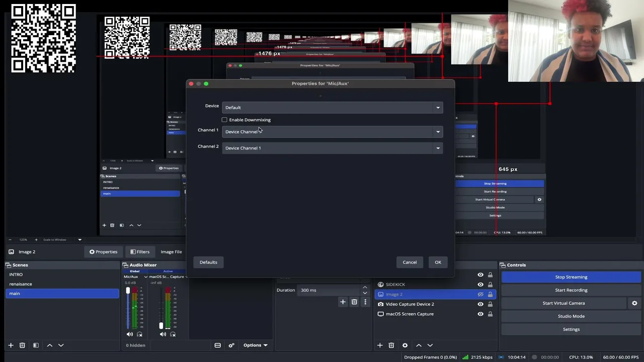This screenshot has width=644, height=362.
Task: Click the Scenes dock panel icon
Action: coord(9,265)
